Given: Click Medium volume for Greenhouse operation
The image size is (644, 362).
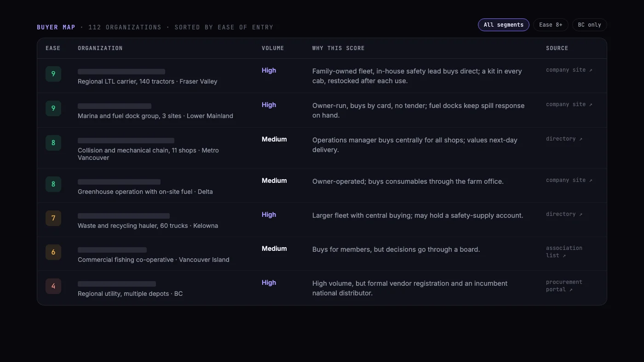Looking at the screenshot, I should 274,181.
